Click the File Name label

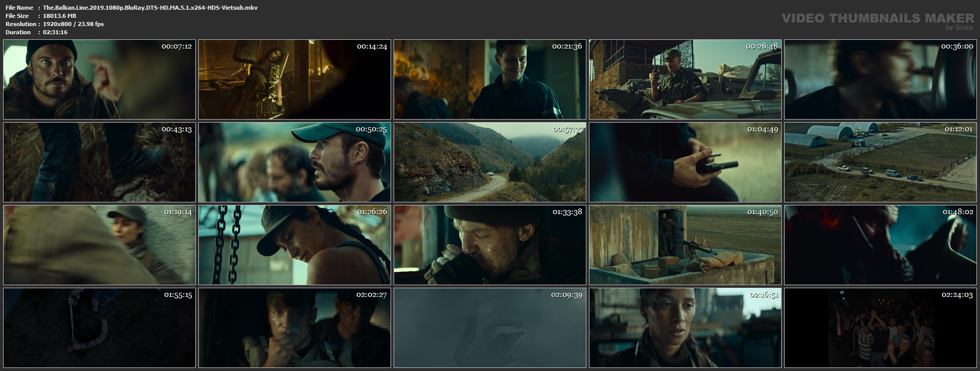pos(19,8)
